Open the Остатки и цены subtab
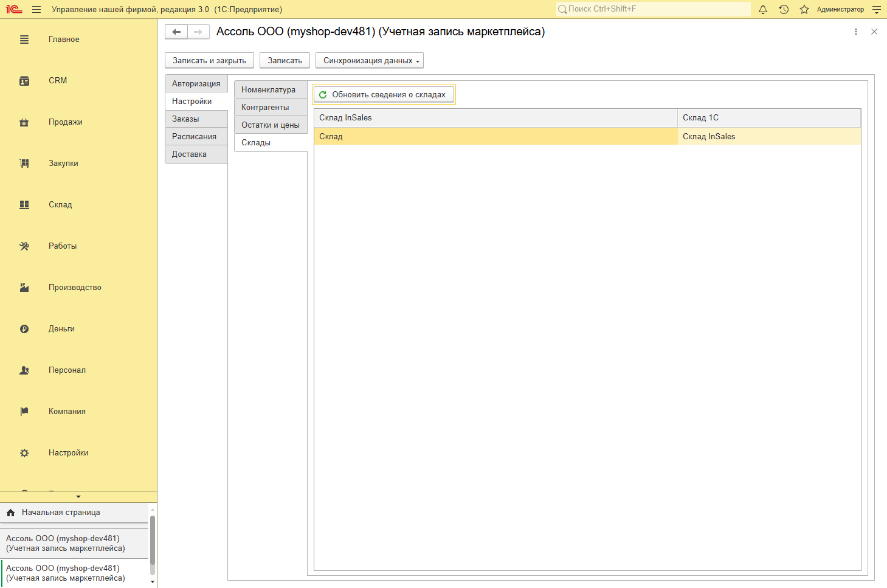887x588 pixels. (271, 125)
